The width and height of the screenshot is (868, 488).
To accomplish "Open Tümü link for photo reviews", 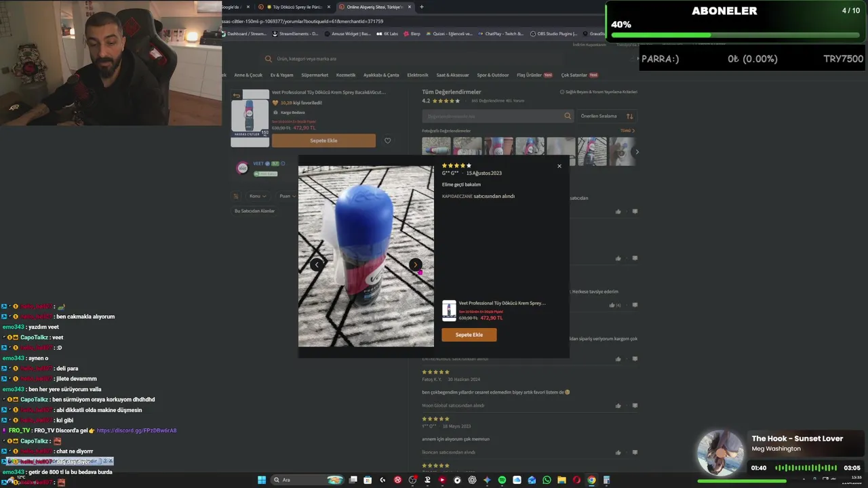I will [627, 131].
